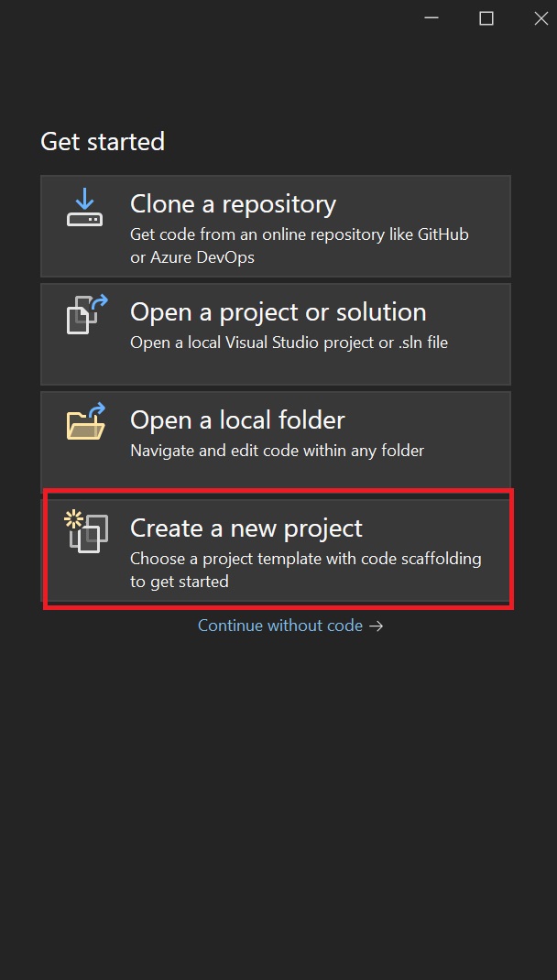Click the .sln file description text
Image resolution: width=557 pixels, height=980 pixels.
coord(289,343)
